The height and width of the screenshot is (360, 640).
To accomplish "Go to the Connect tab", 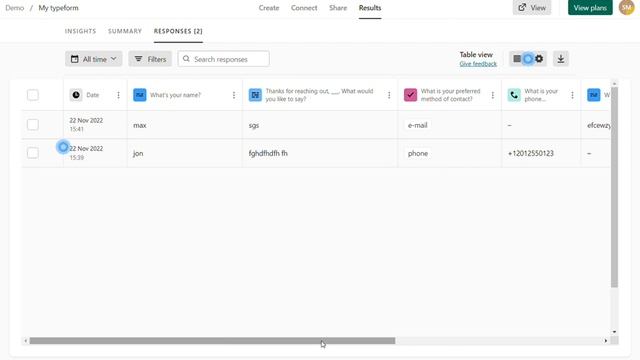I will 304,8.
